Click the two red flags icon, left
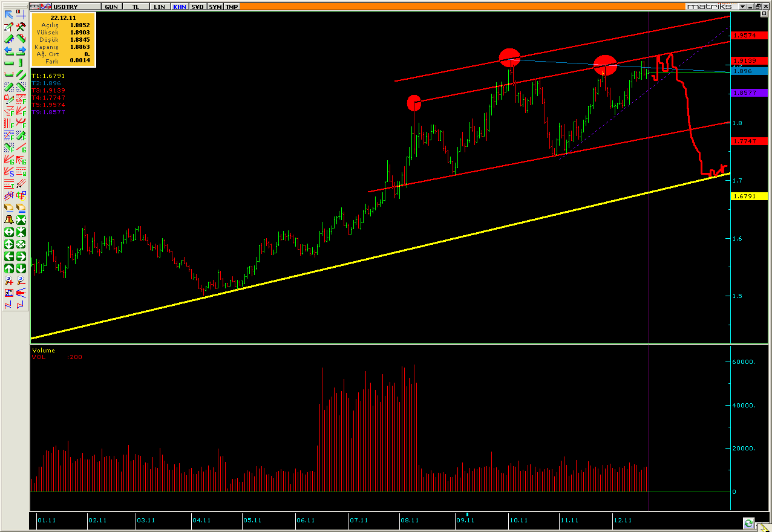This screenshot has height=532, width=772. click(x=9, y=305)
